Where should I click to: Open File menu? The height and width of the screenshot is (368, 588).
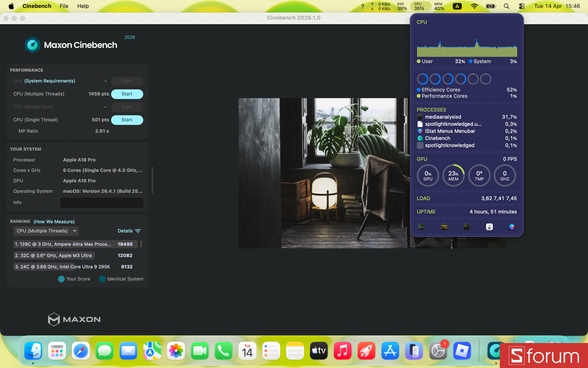(64, 6)
